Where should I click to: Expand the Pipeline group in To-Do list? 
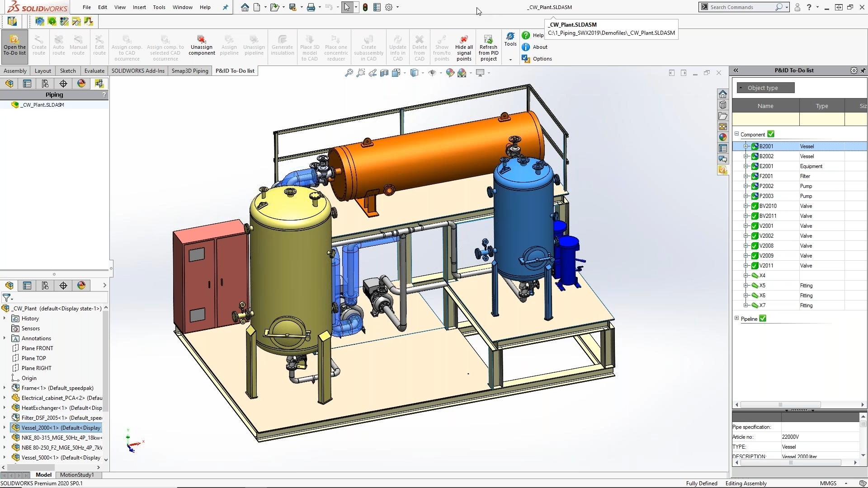(x=737, y=318)
